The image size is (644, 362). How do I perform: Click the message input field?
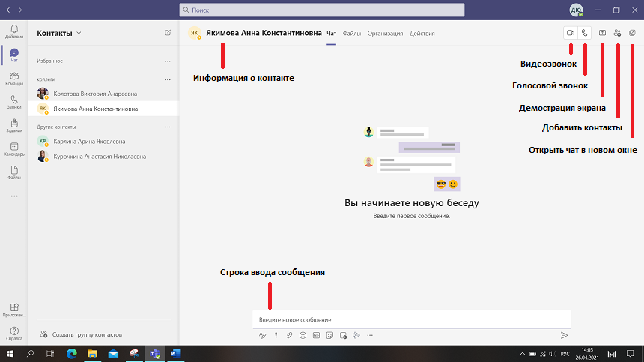410,319
